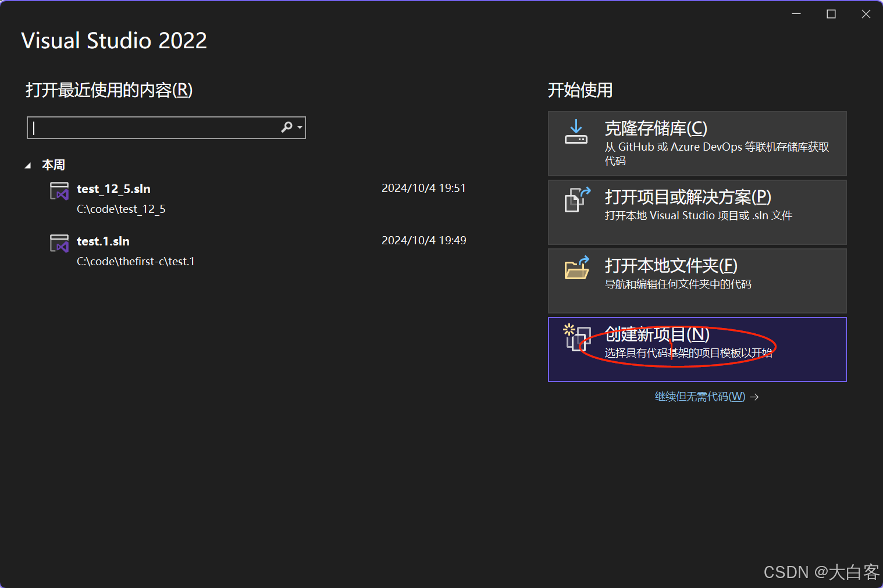The width and height of the screenshot is (883, 588).
Task: Click the 打开本地文件夹(F) button
Action: [697, 281]
